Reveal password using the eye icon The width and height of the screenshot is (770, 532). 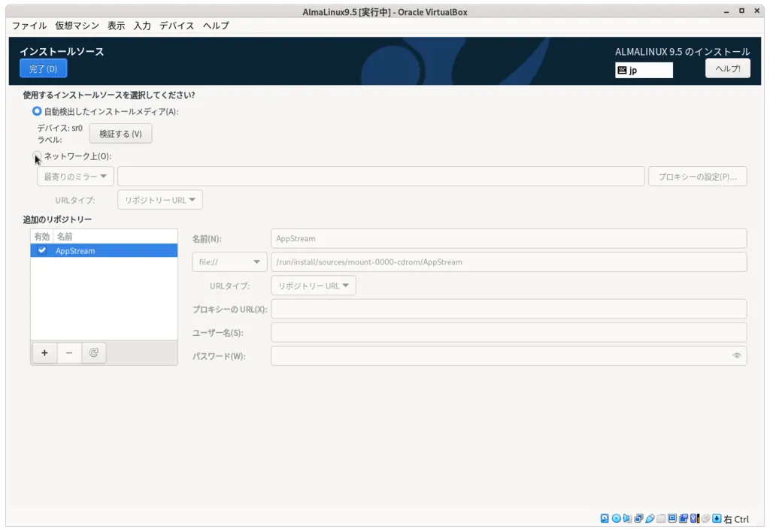tap(737, 356)
